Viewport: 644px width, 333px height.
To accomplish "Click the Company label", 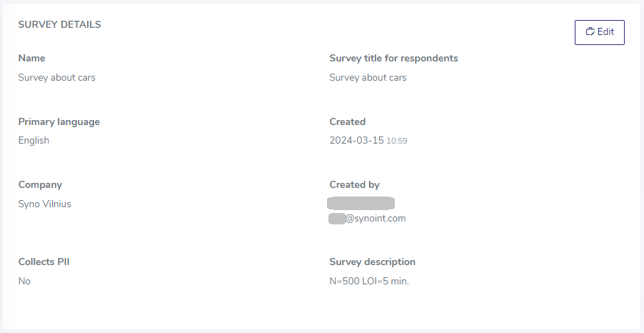I will click(40, 185).
